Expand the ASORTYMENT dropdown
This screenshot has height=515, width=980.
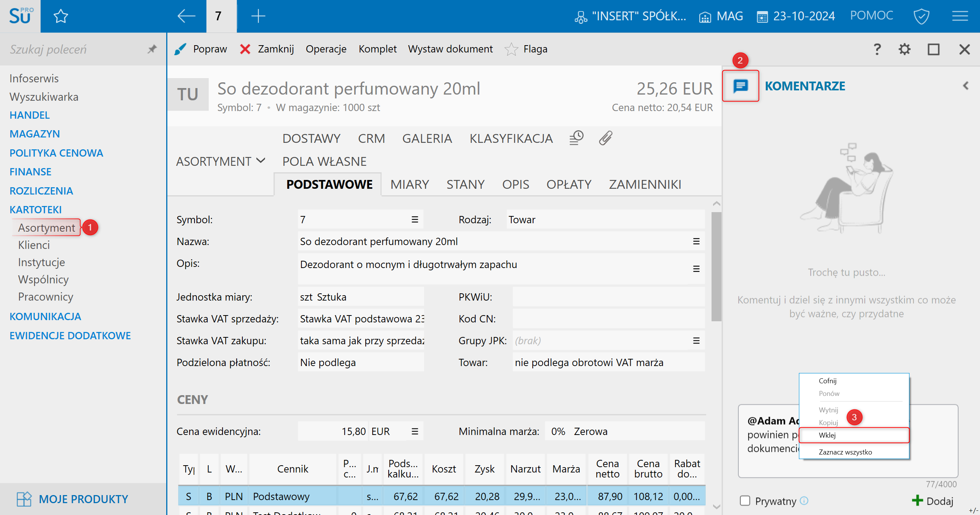(221, 161)
